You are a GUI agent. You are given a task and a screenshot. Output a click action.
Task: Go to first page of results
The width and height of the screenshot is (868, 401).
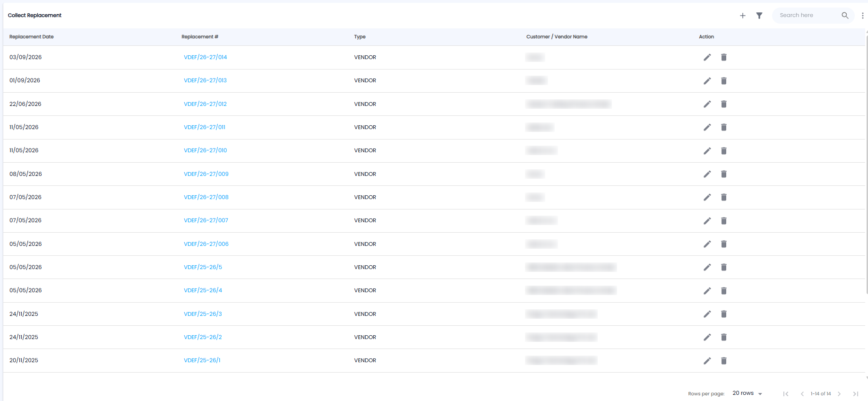(786, 394)
